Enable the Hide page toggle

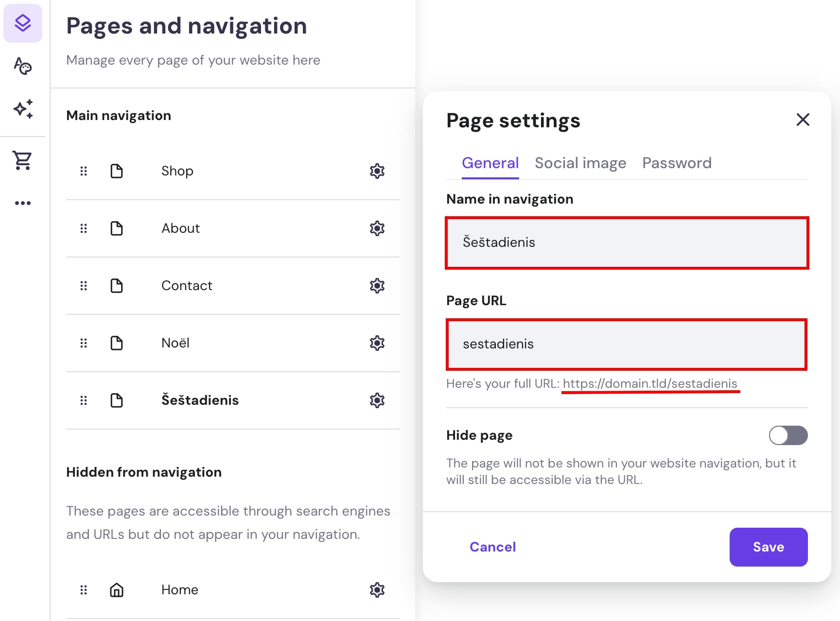[788, 435]
